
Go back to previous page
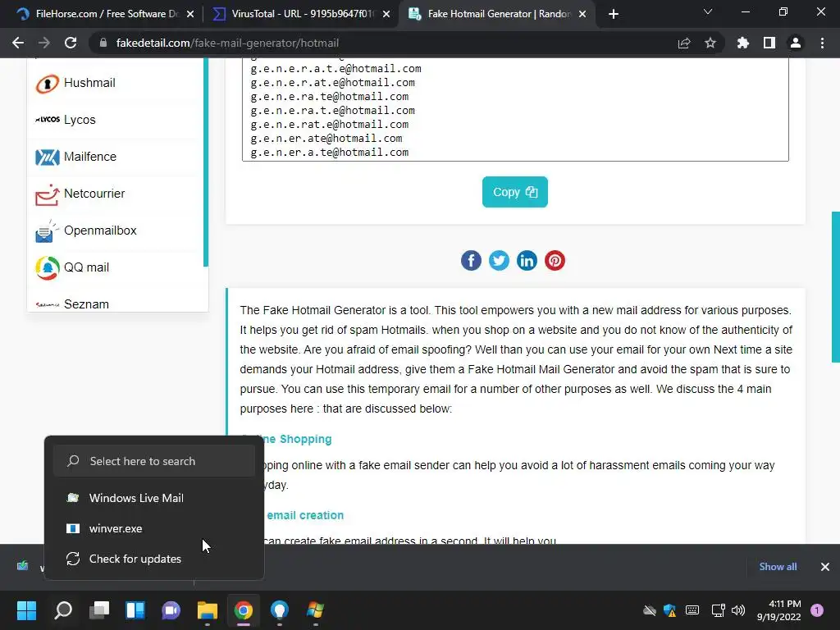click(18, 43)
